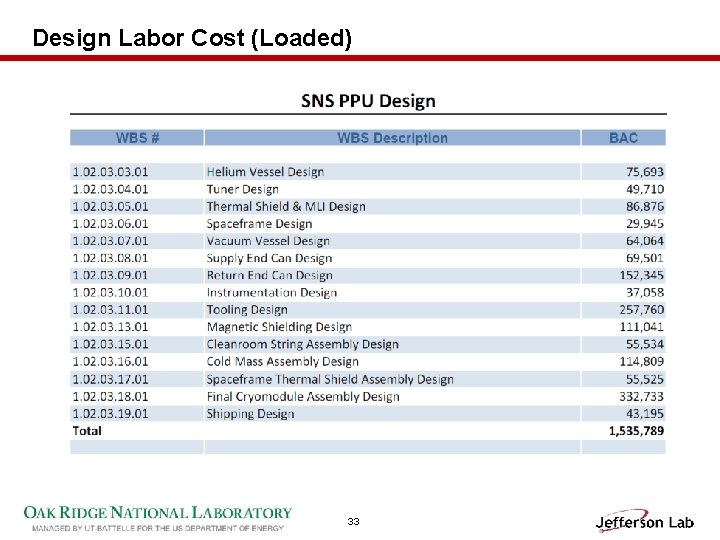Viewport: 720px width, 540px height.
Task: Select WBS number 1.02.03.16.01
Action: (111, 362)
